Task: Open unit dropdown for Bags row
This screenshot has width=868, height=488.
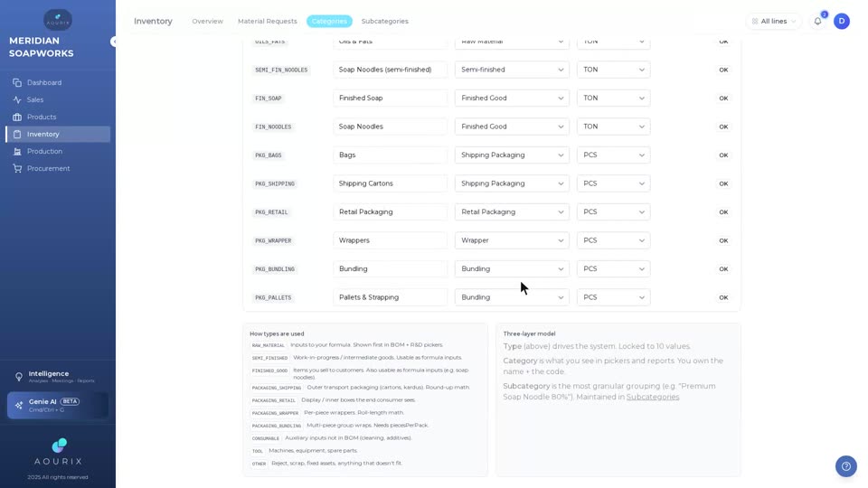Action: point(613,155)
